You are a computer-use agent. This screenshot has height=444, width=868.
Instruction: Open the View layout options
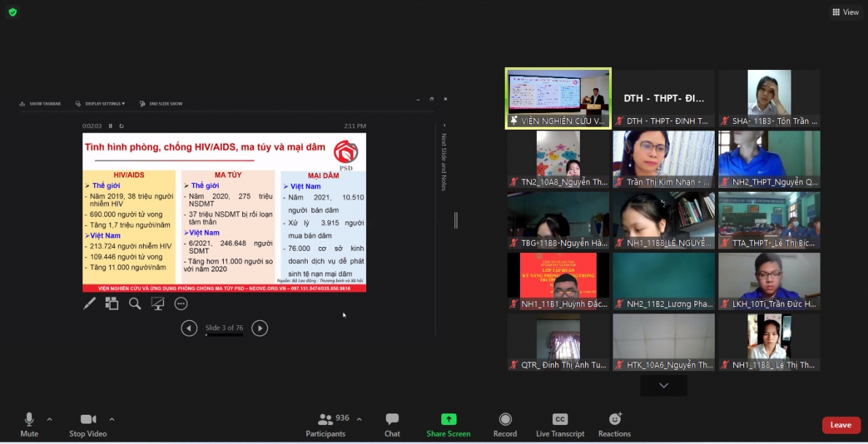click(x=845, y=12)
